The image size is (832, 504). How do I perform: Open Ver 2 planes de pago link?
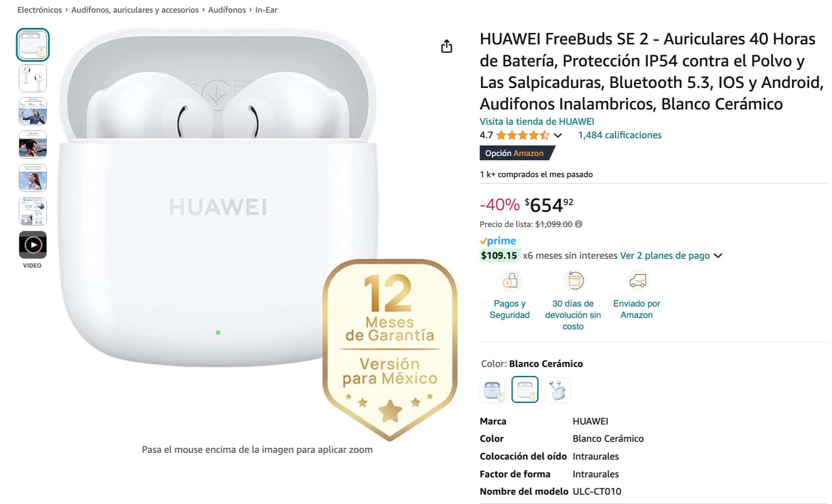pyautogui.click(x=665, y=256)
